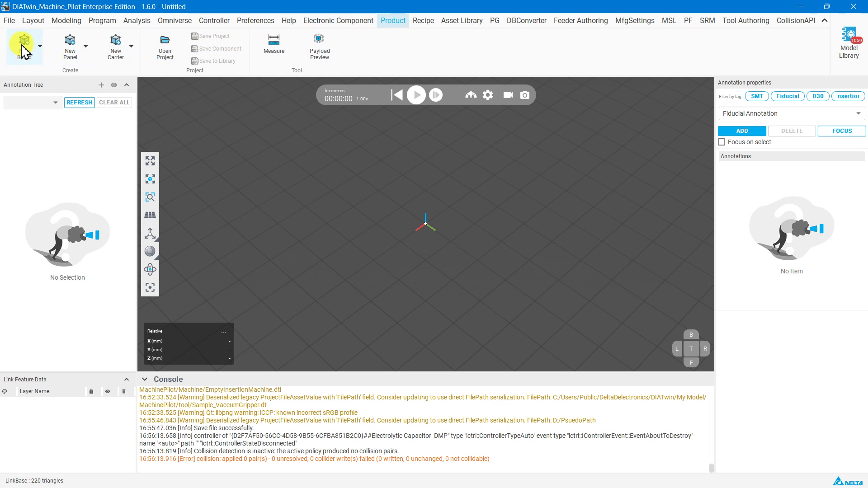Open simulation settings gear
This screenshot has width=868, height=488.
[488, 95]
